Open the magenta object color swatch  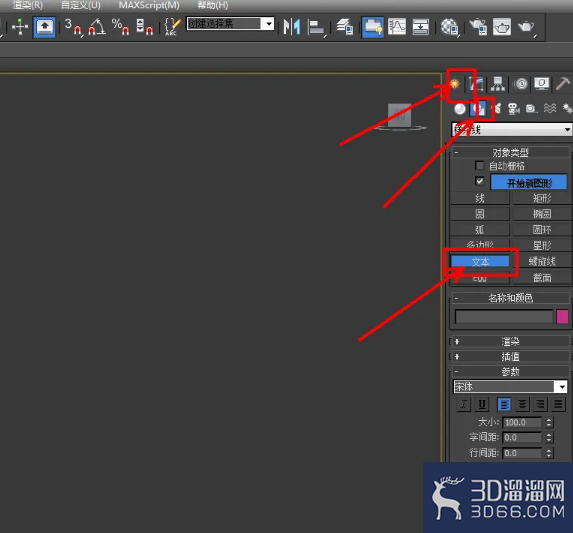point(562,317)
